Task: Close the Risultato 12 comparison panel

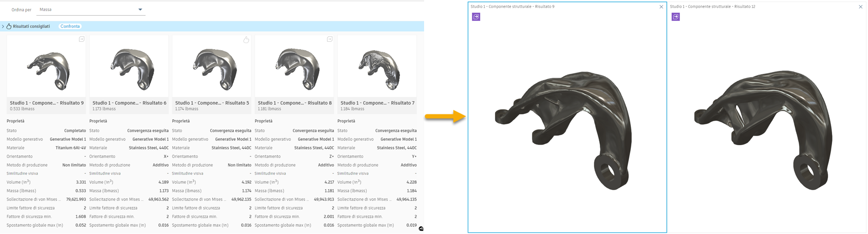Action: coord(860,7)
